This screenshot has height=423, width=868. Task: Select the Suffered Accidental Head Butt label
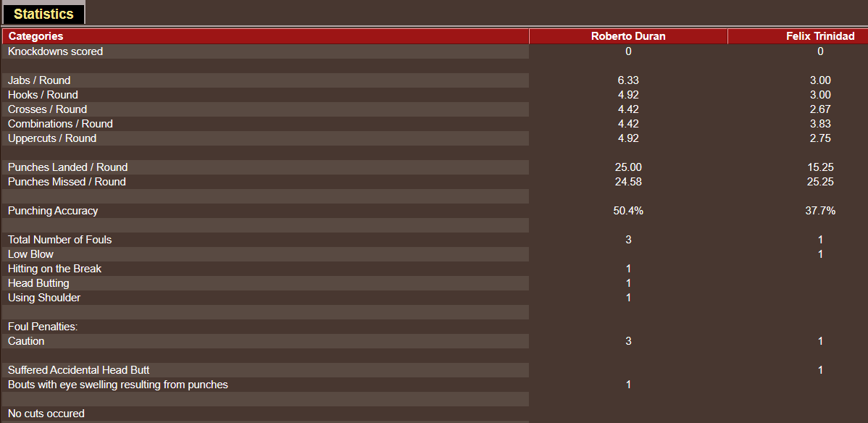(x=78, y=370)
